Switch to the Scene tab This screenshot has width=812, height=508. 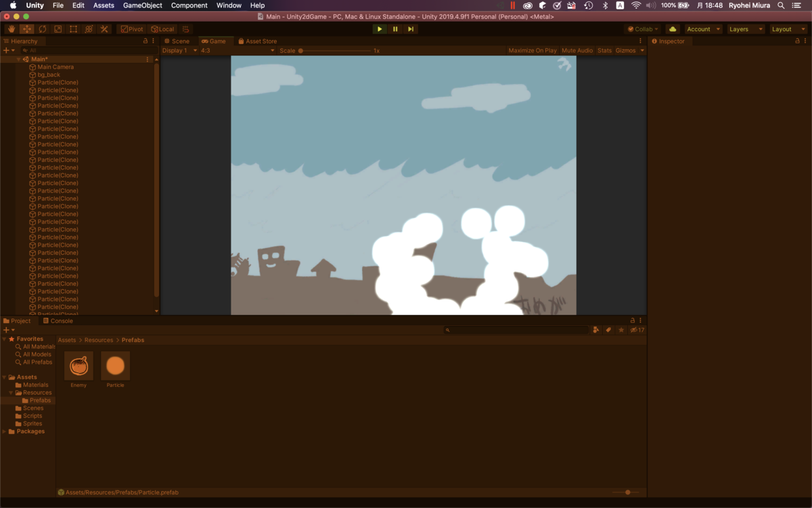click(x=178, y=41)
